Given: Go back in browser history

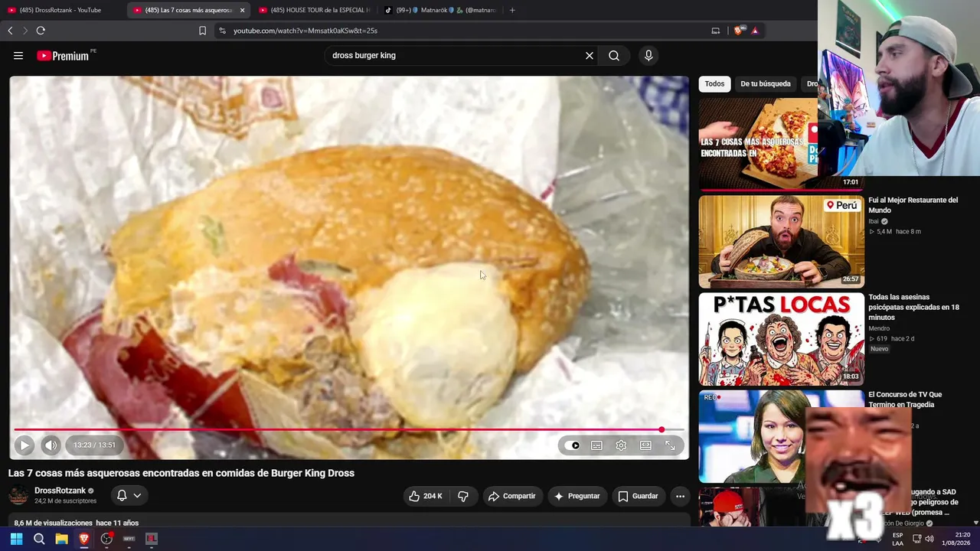Looking at the screenshot, I should coord(10,31).
